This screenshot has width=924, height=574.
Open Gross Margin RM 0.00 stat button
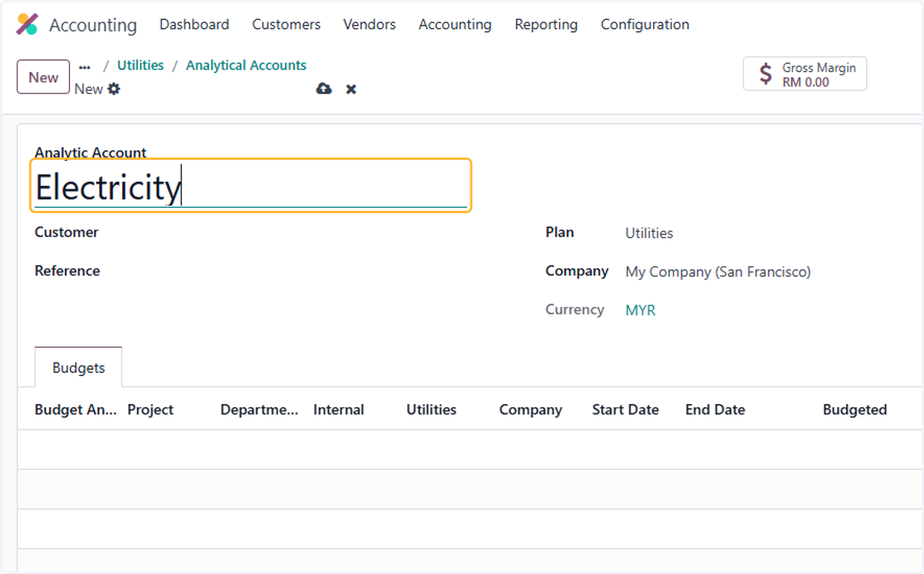click(805, 74)
